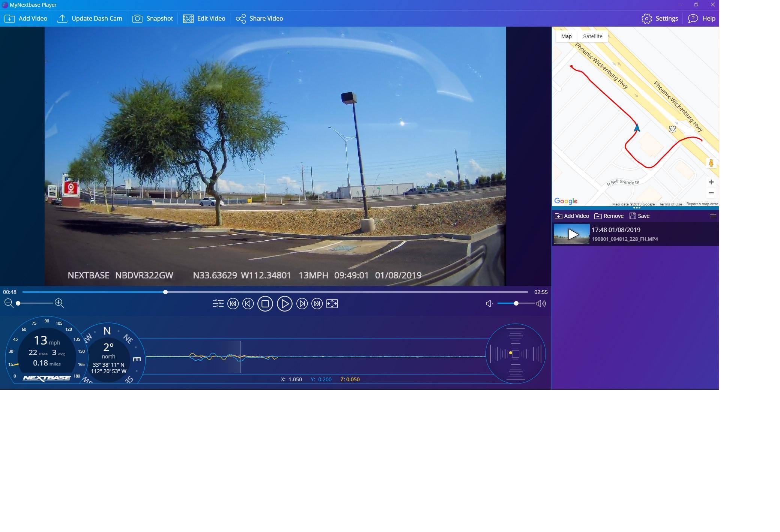Click the Snapshot camera icon
Screen dimensions: 780x532
137,18
